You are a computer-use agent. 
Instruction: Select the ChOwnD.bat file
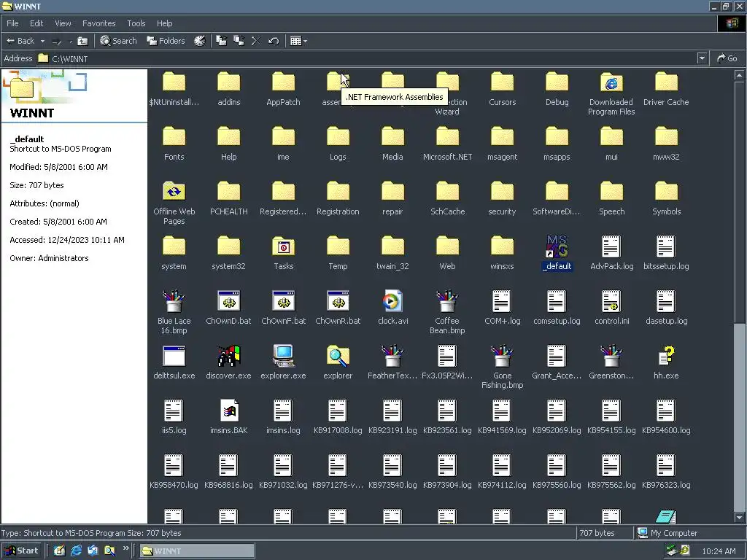228,308
